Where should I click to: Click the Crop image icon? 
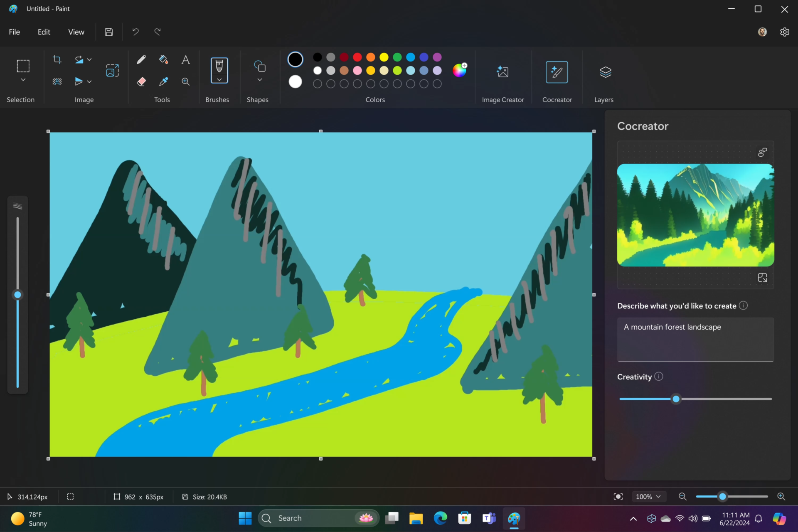point(57,59)
